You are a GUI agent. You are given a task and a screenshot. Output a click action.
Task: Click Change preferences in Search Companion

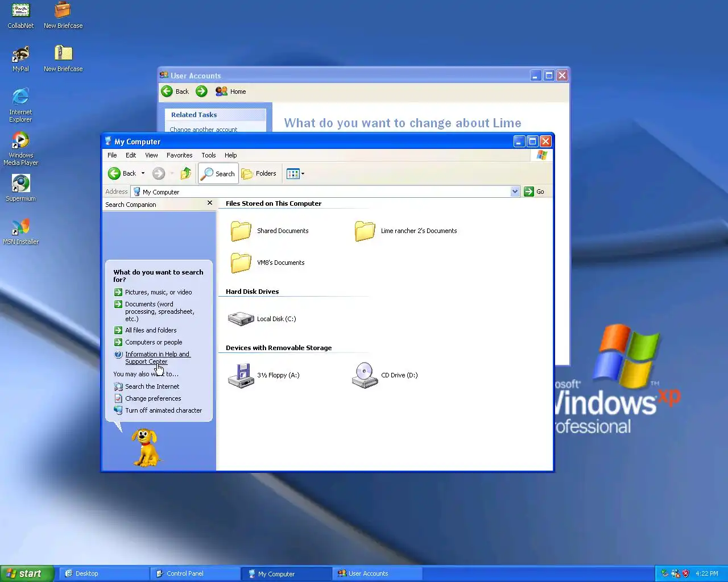[148, 398]
